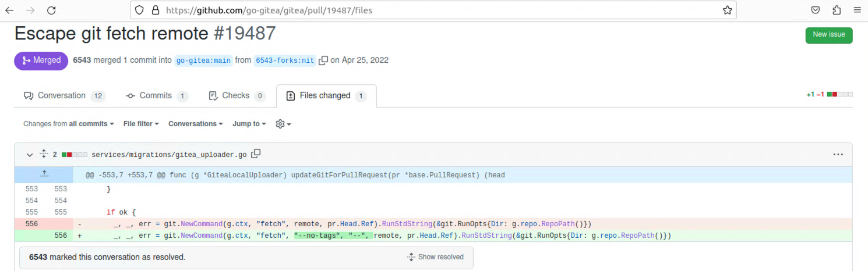Click the expand-up arrow in hunk header
The width and height of the screenshot is (868, 271).
[x=44, y=174]
